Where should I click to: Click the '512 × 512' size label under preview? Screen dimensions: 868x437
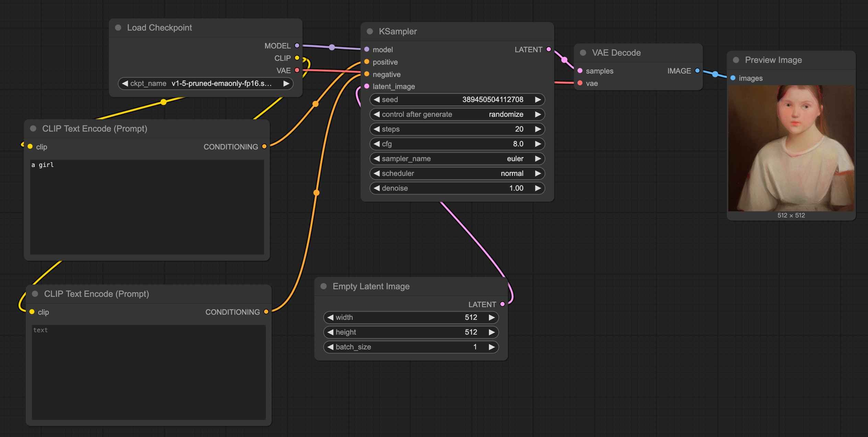click(x=791, y=215)
